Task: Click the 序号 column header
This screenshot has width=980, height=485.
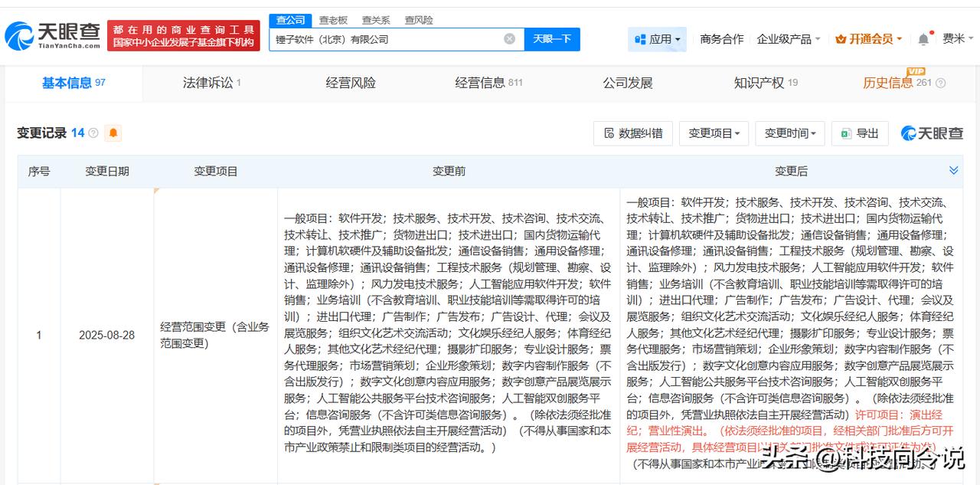Action: pyautogui.click(x=39, y=172)
